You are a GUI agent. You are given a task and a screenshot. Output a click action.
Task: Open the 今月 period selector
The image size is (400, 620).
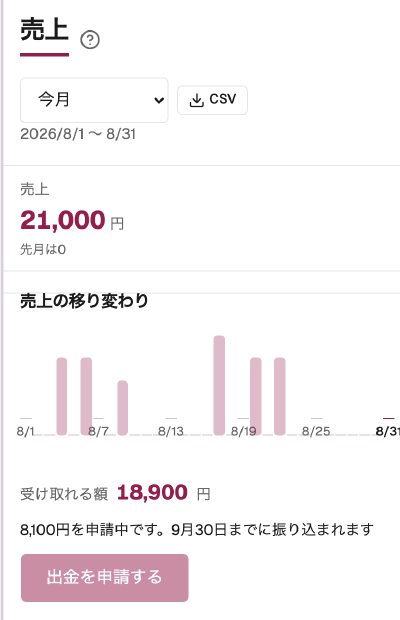coord(94,100)
